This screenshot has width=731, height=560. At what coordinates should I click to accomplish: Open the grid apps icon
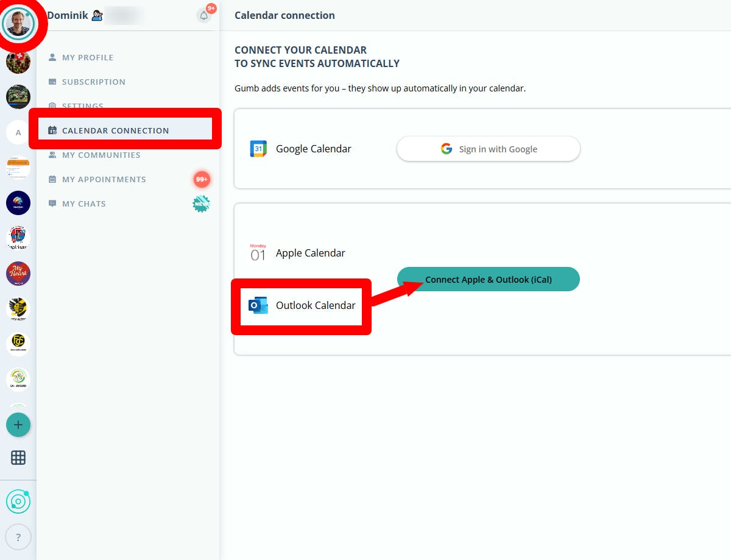click(x=18, y=458)
